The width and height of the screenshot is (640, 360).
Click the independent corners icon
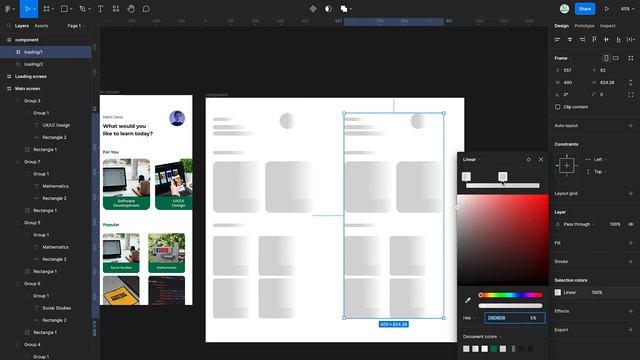pyautogui.click(x=631, y=94)
